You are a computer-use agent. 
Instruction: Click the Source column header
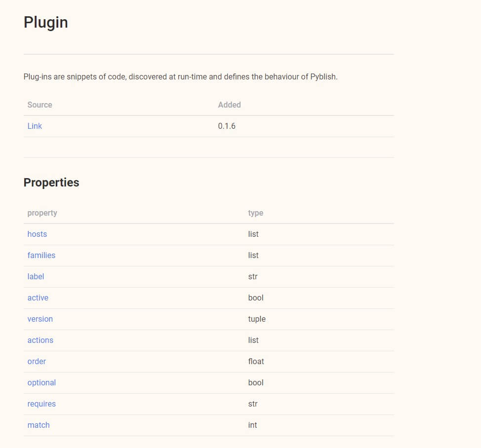point(40,105)
